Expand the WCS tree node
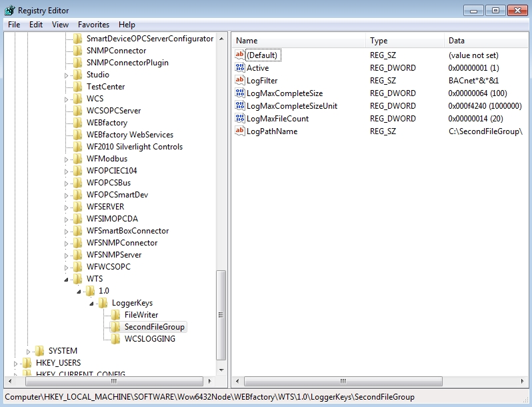This screenshot has width=532, height=407. point(66,99)
